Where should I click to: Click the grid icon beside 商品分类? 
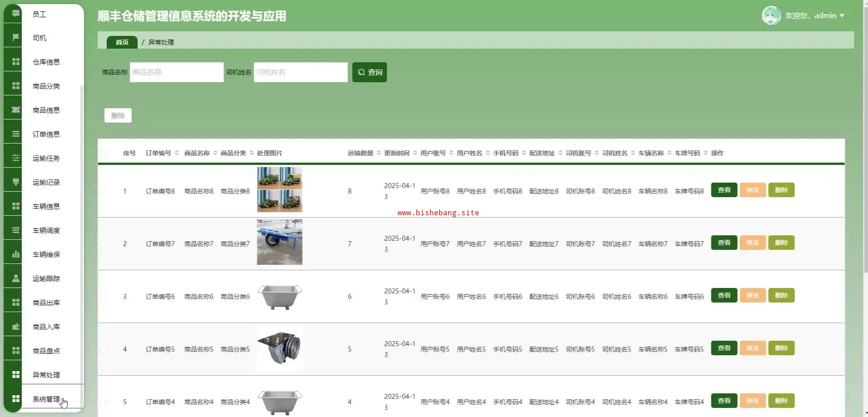point(15,85)
